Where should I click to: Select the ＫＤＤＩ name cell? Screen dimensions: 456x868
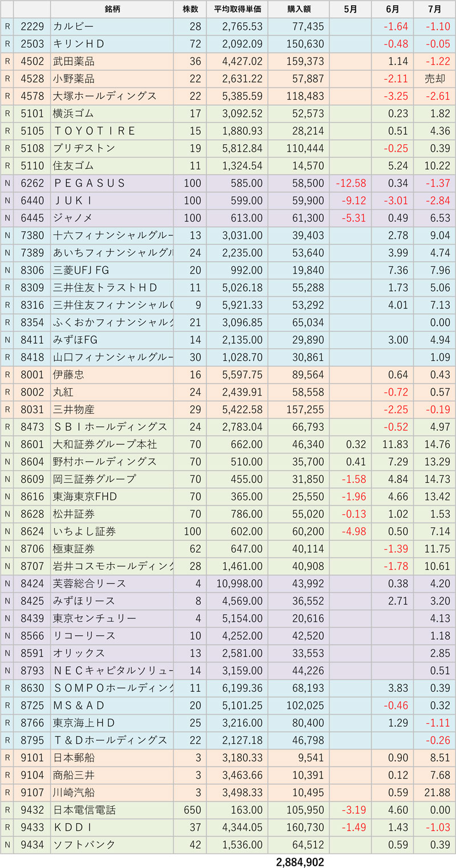112,827
